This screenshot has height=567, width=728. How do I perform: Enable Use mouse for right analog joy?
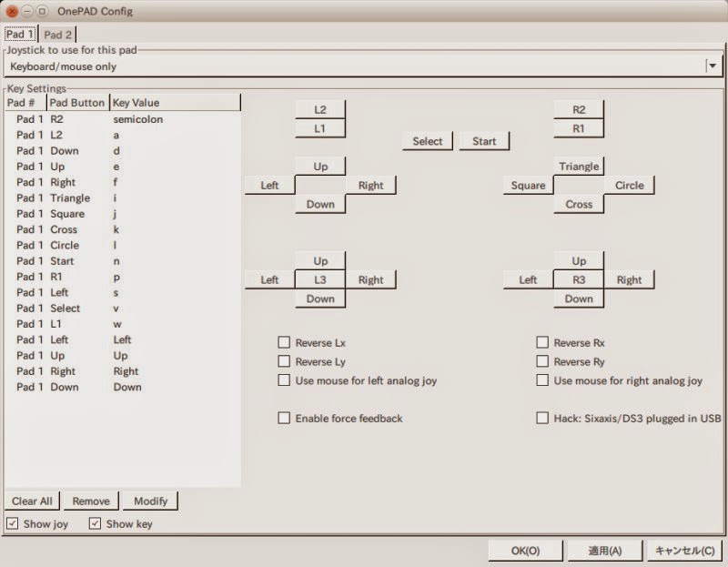542,380
